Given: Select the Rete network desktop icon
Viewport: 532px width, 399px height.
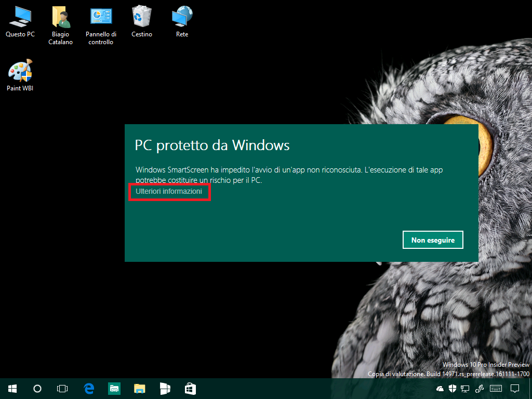Looking at the screenshot, I should tap(182, 22).
